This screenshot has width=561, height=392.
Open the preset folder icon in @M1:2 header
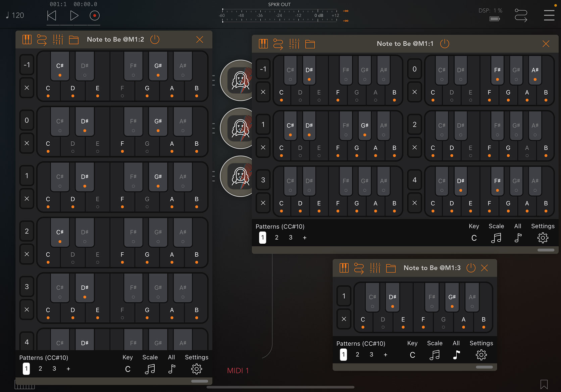[x=74, y=39]
